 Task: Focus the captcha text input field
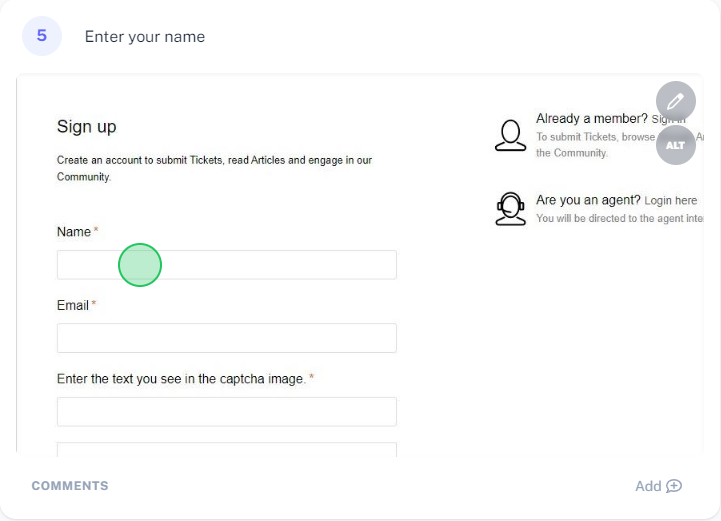pos(226,412)
